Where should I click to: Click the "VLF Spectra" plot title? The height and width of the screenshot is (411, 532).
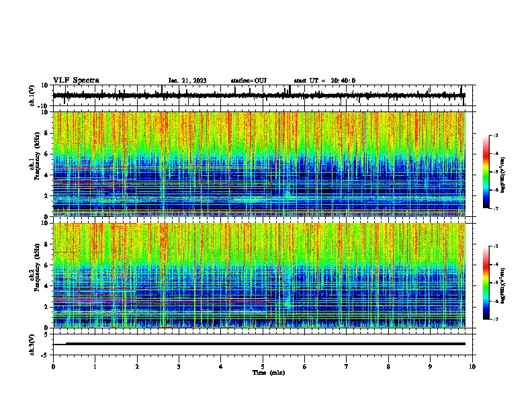[x=76, y=81]
